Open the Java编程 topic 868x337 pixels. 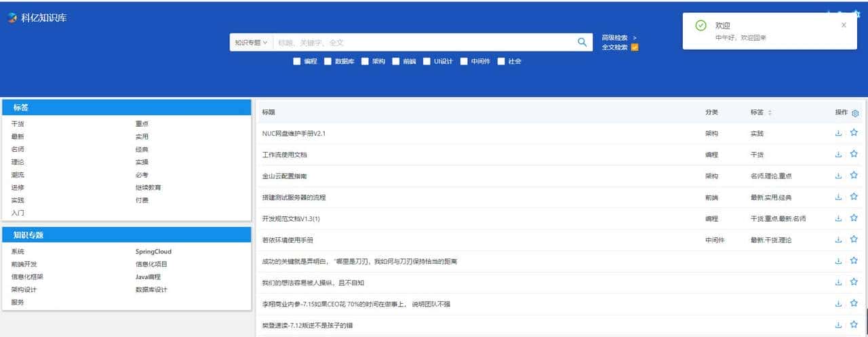[148, 277]
